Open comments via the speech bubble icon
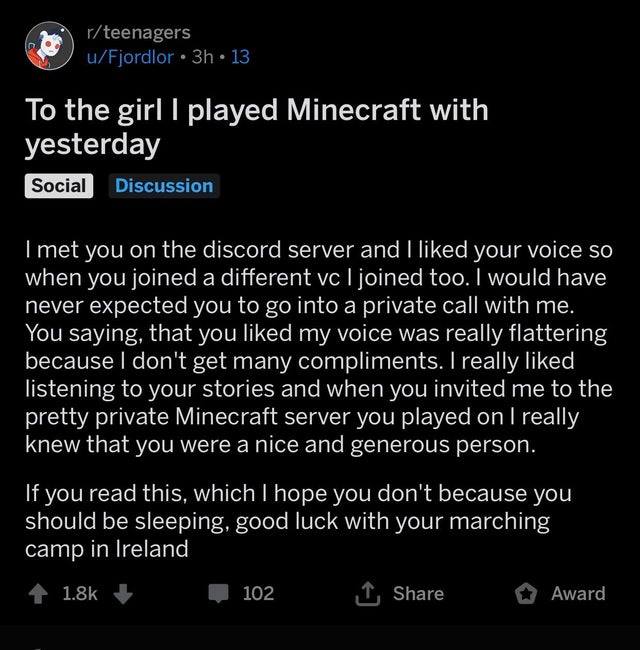The width and height of the screenshot is (640, 650). point(218,593)
